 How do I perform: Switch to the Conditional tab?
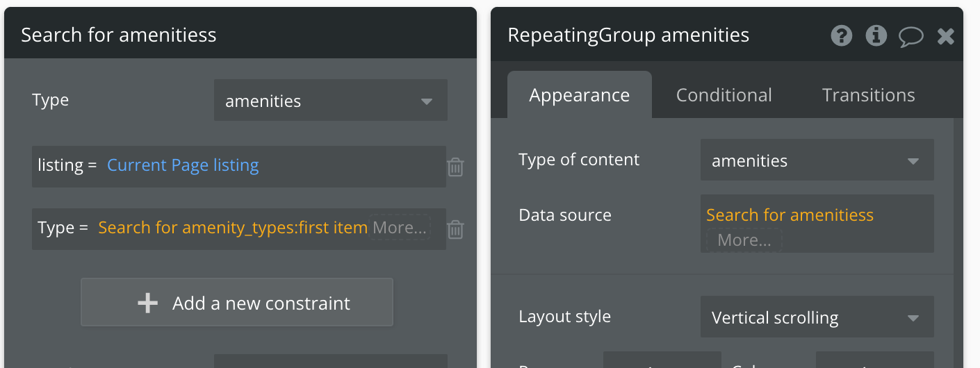pyautogui.click(x=724, y=95)
